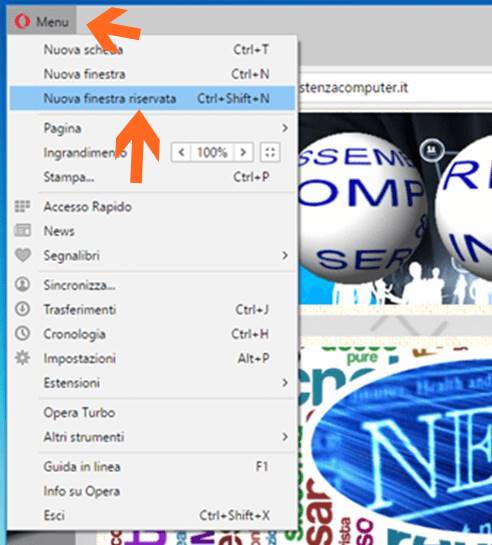492x545 pixels.
Task: Select Info su Opera
Action: [x=152, y=491]
